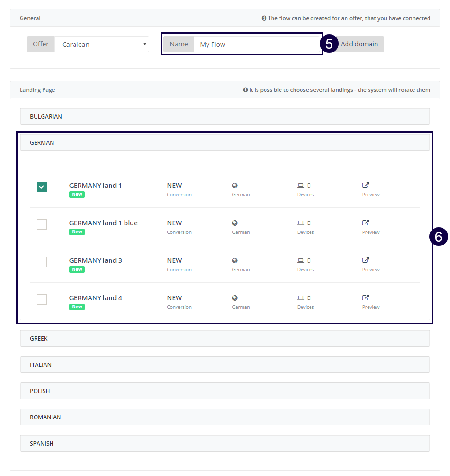Click devices icon for GERMANY land 1 blue
This screenshot has height=476, width=450.
(304, 223)
